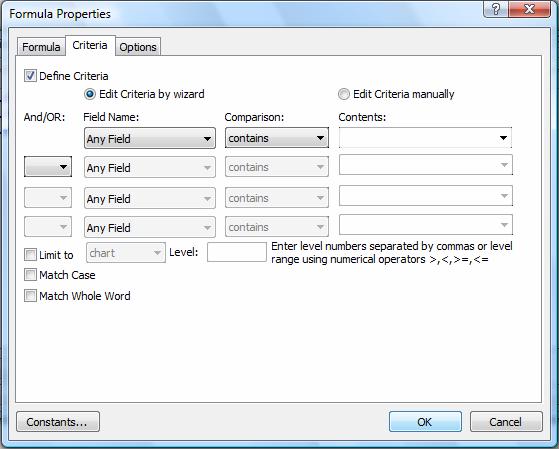559x449 pixels.
Task: Open the Criteria tab
Action: [x=90, y=45]
